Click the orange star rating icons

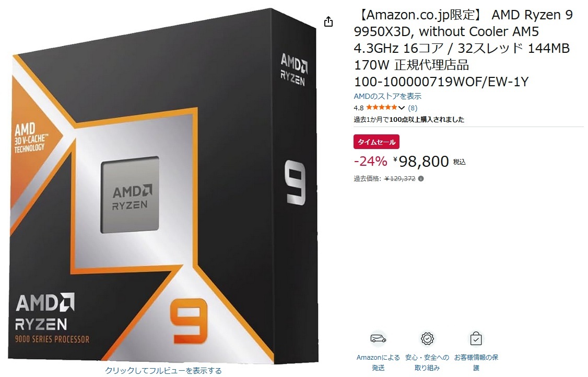point(381,107)
